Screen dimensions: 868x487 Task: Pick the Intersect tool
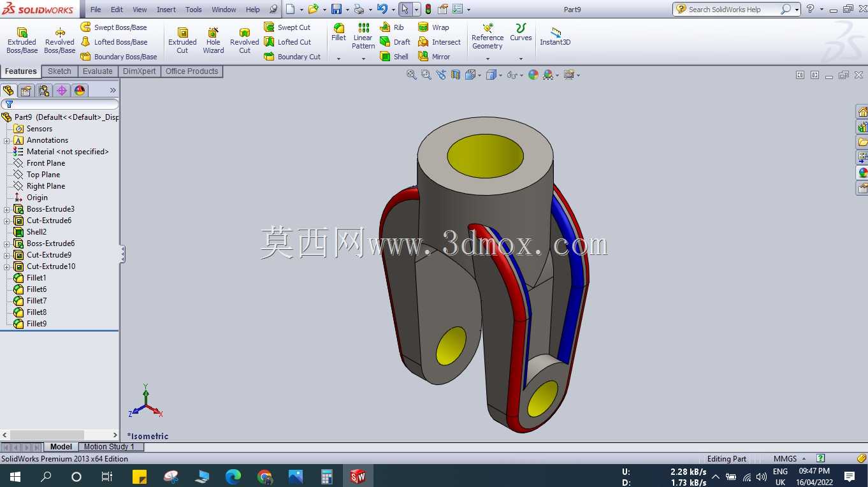pos(439,42)
